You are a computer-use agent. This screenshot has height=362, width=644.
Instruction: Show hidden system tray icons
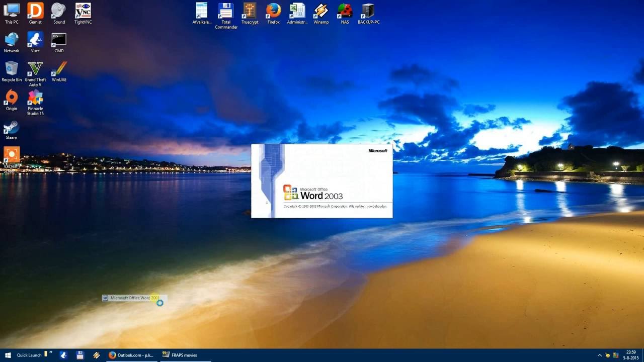pos(599,355)
